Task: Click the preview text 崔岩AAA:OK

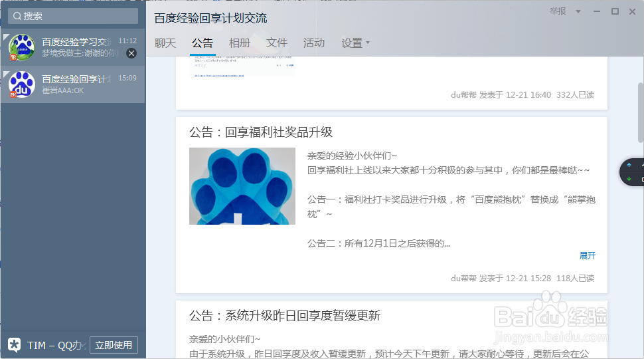Action: coord(63,90)
